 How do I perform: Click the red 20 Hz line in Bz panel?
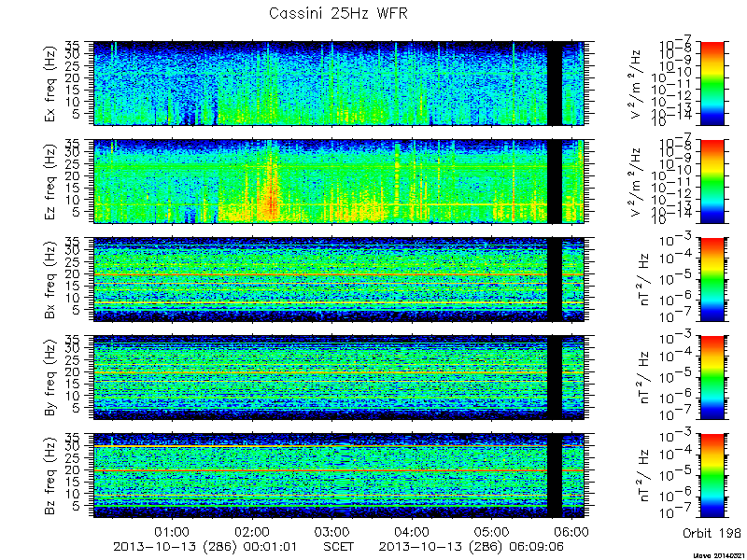pyautogui.click(x=339, y=470)
